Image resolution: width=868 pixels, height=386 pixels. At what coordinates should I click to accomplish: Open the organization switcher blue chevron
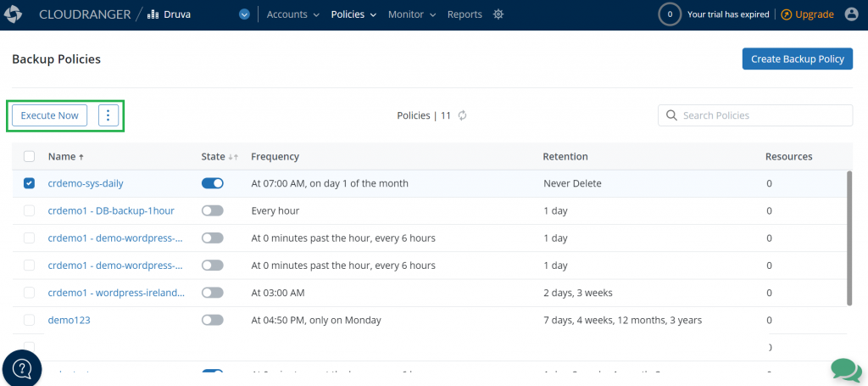click(x=245, y=15)
